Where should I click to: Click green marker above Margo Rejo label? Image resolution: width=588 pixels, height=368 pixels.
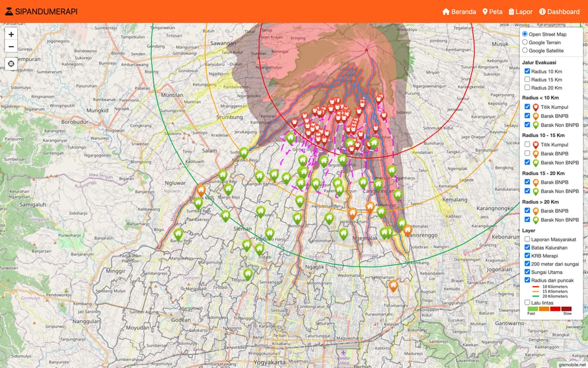(228, 189)
